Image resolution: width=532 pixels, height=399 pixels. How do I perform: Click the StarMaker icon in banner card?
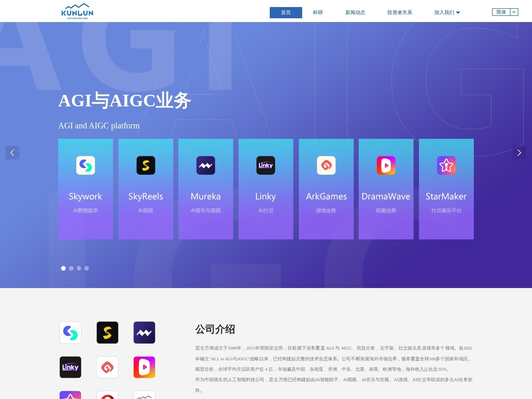(446, 165)
